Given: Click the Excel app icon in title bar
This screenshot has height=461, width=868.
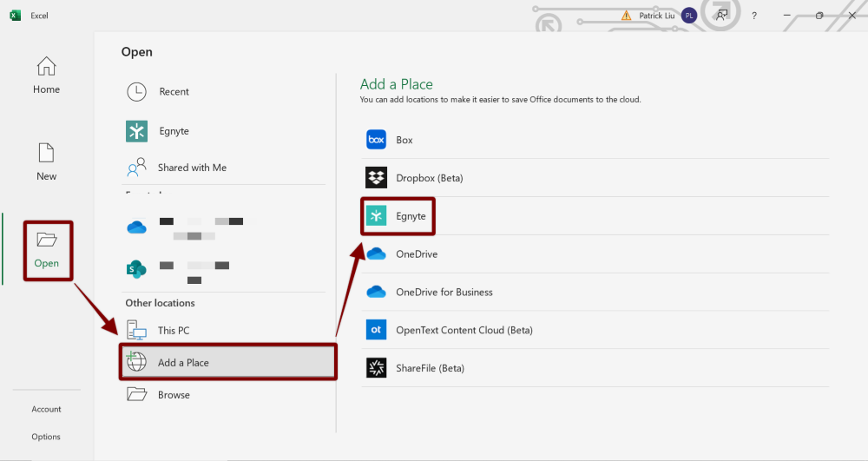Looking at the screenshot, I should [x=15, y=16].
